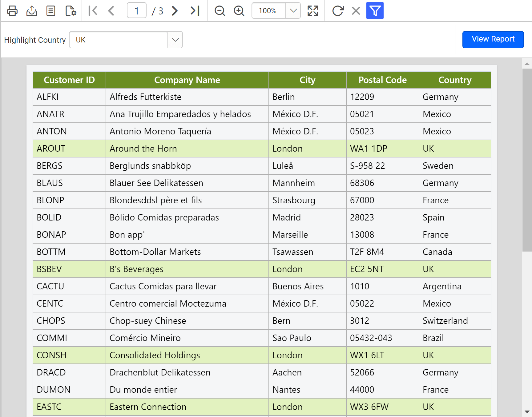
Task: Click Eastern Connection company cell
Action: pyautogui.click(x=187, y=407)
